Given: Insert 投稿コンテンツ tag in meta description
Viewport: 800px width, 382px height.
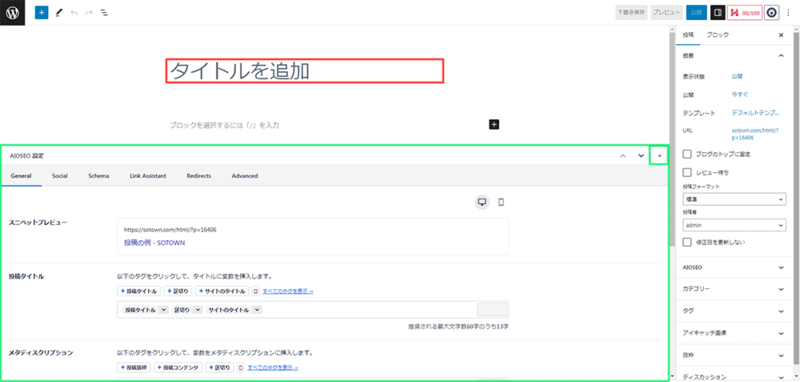Looking at the screenshot, I should [178, 367].
